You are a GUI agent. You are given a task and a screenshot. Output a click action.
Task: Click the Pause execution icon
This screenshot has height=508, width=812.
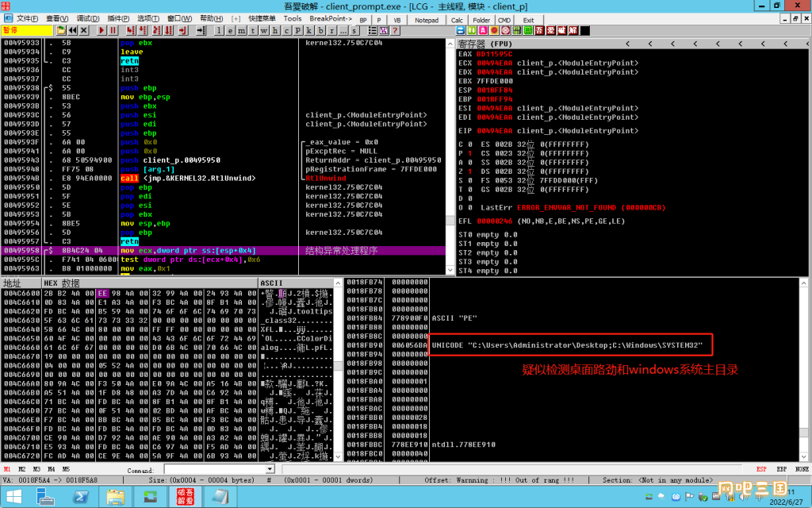pyautogui.click(x=113, y=31)
